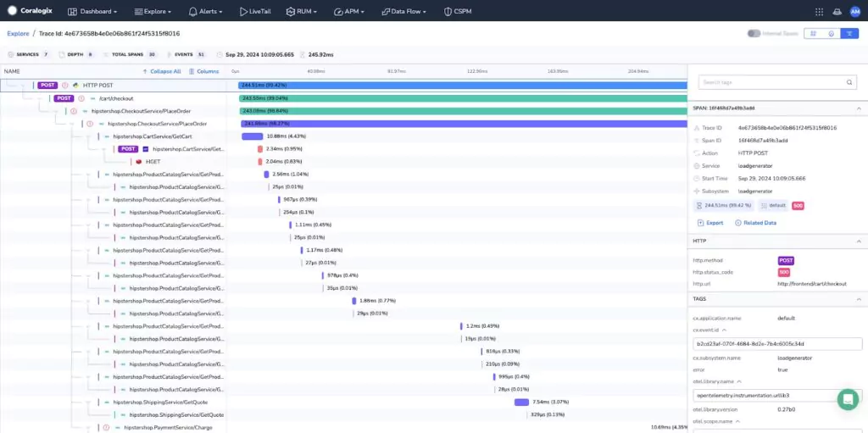Click the cx.event.id value field
Image resolution: width=868 pixels, height=433 pixels.
click(x=777, y=344)
